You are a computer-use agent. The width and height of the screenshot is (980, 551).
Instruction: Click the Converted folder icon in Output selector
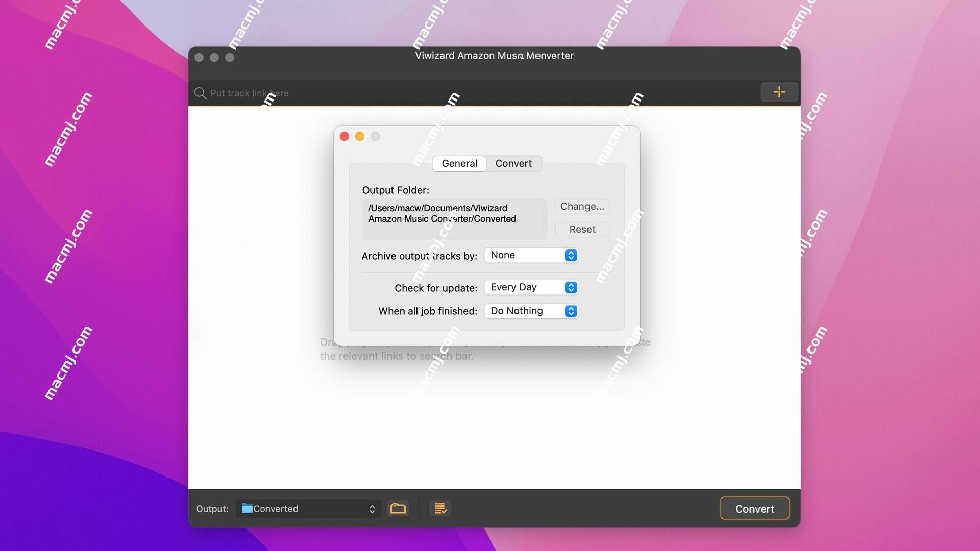click(247, 508)
